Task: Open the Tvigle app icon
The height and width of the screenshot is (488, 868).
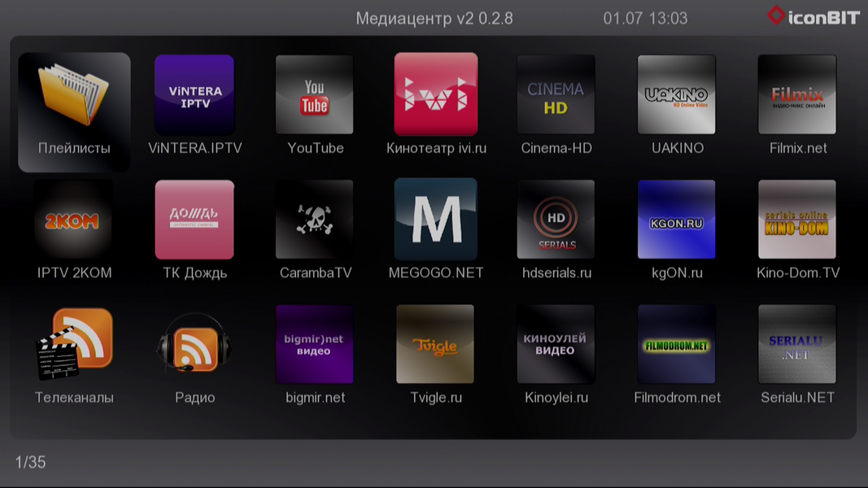Action: 435,344
